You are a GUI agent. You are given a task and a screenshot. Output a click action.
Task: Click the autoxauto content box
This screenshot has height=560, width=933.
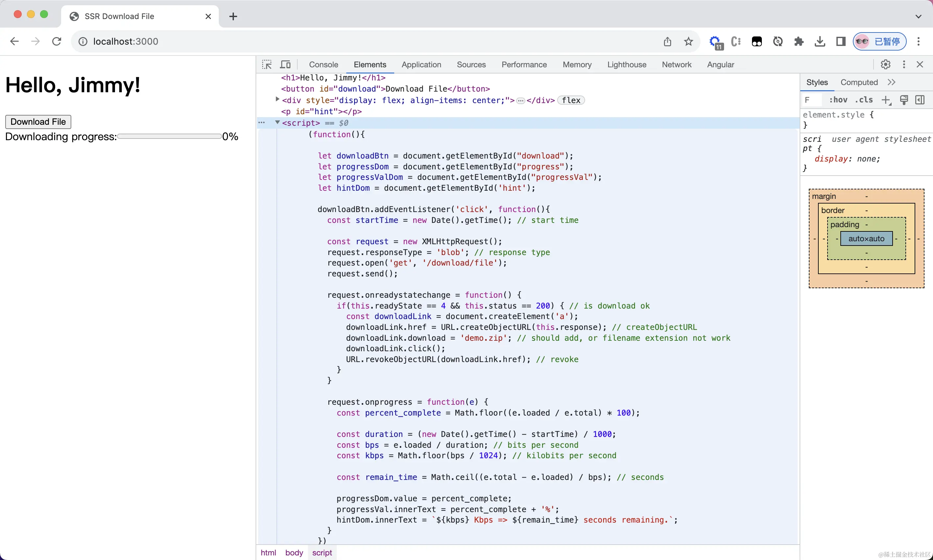[867, 239]
